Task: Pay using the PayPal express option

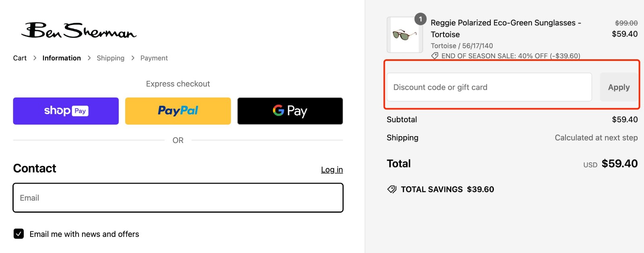Action: pos(178,111)
